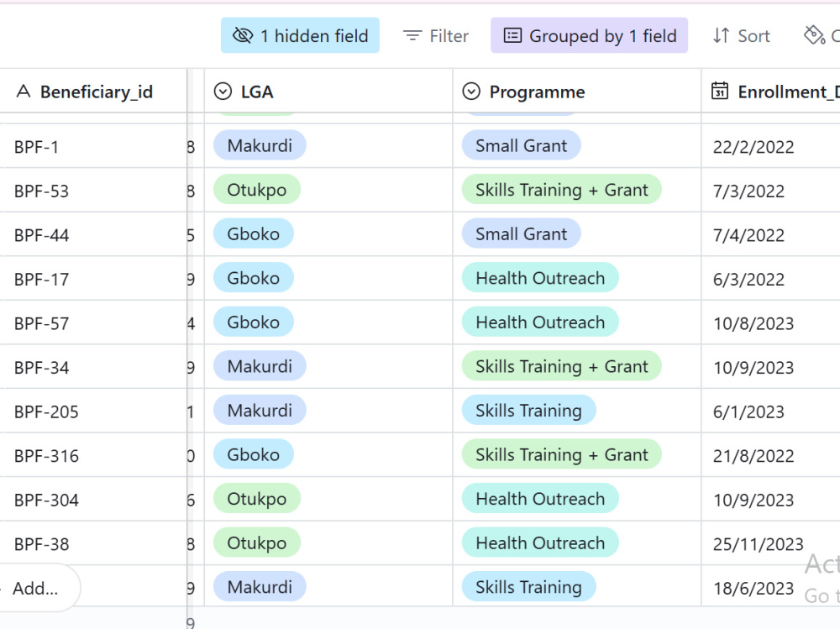This screenshot has height=629, width=840.
Task: Click Gboko tag in BPF-57 row
Action: tap(254, 322)
